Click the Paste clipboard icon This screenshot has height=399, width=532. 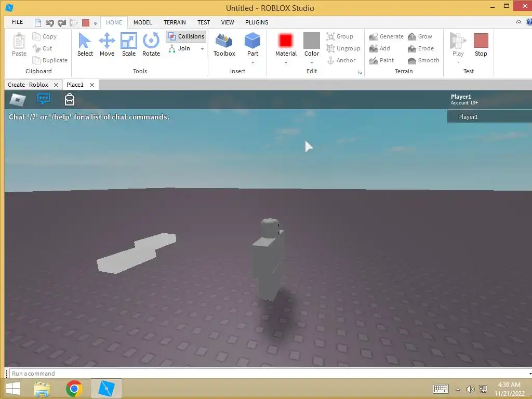(19, 45)
